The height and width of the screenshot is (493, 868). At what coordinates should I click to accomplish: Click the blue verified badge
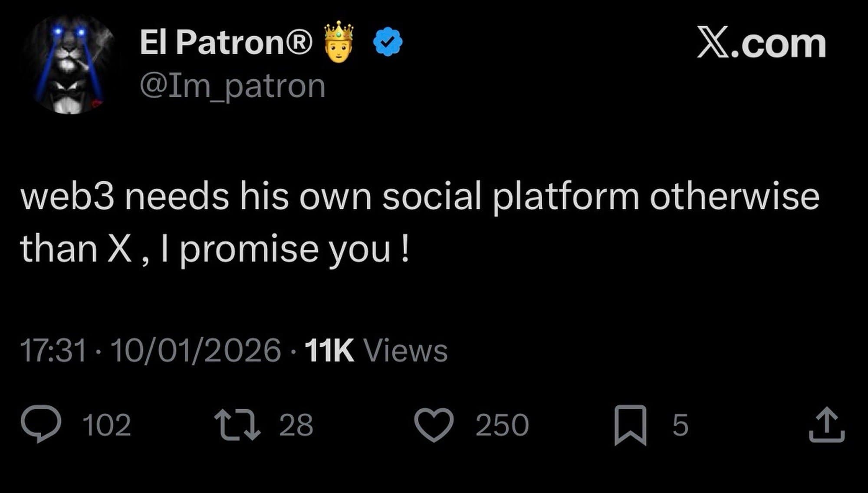click(x=388, y=42)
